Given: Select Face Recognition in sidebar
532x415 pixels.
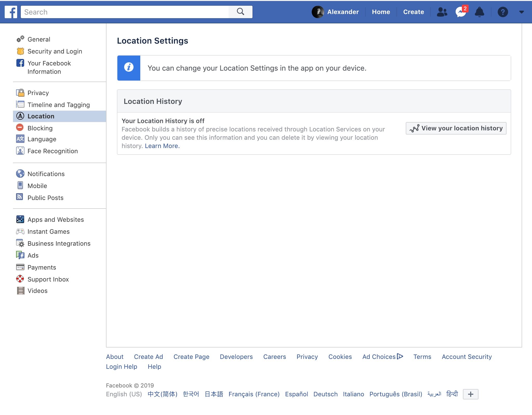Looking at the screenshot, I should [52, 151].
